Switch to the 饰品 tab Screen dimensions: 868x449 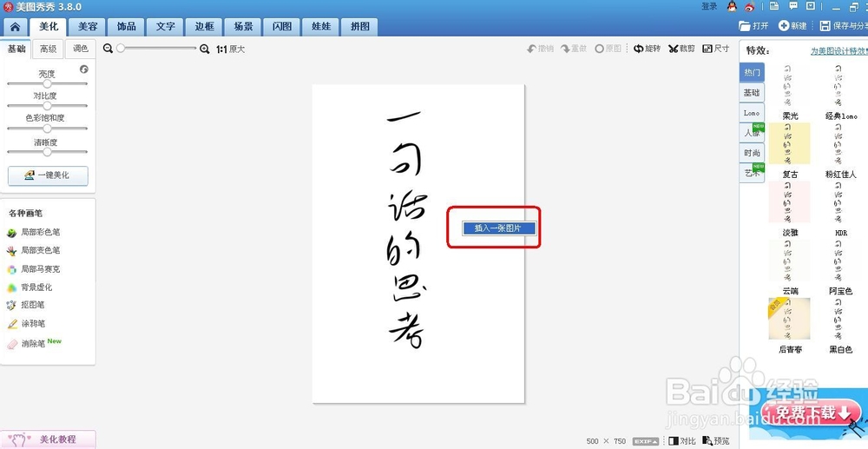[126, 27]
